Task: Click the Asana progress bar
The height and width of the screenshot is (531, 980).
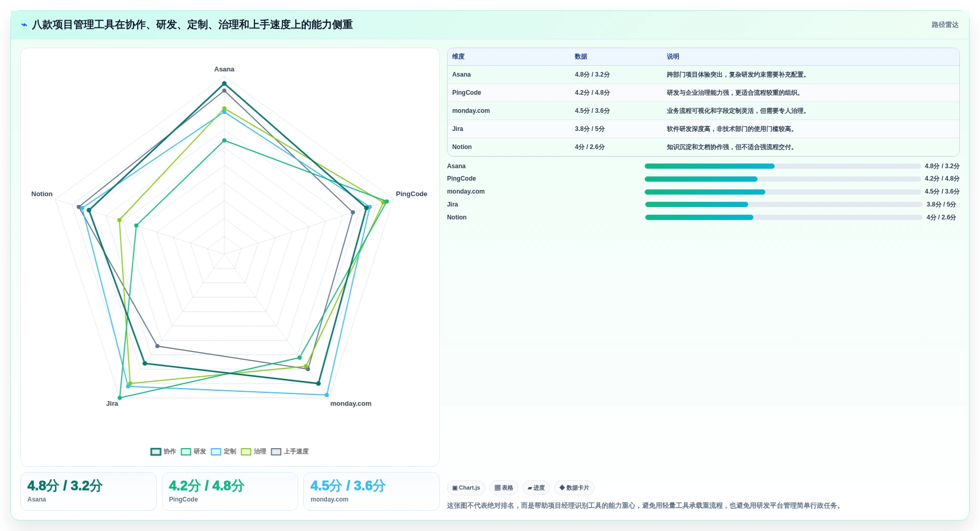Action: coord(782,166)
